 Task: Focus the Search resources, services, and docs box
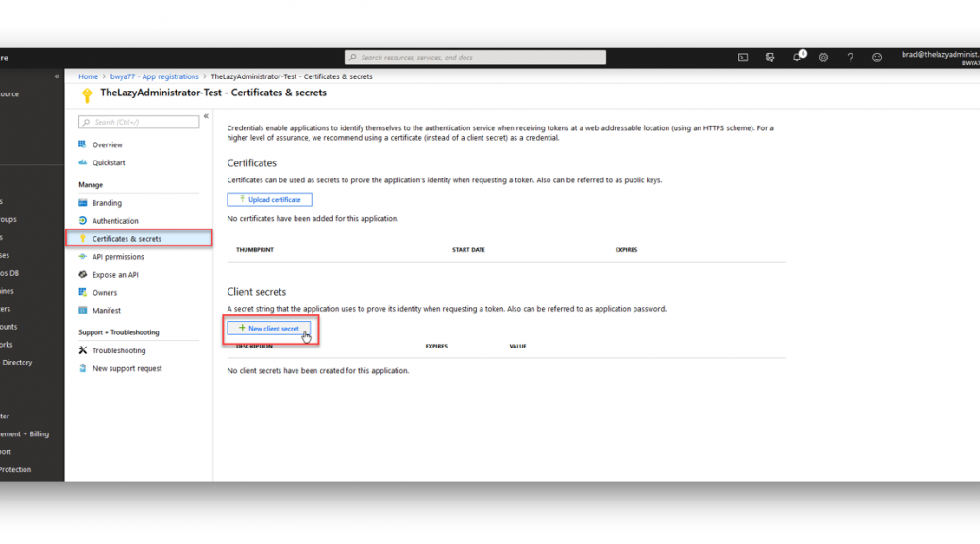coord(475,58)
